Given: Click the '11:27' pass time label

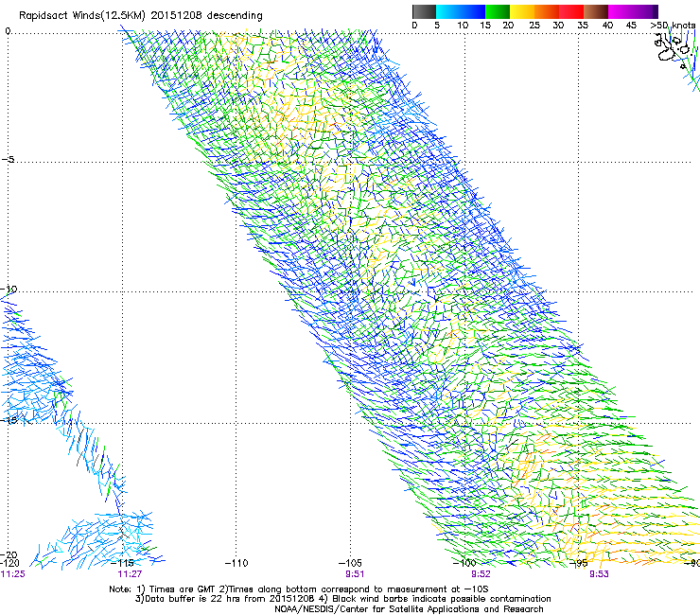Looking at the screenshot, I should coord(130,574).
